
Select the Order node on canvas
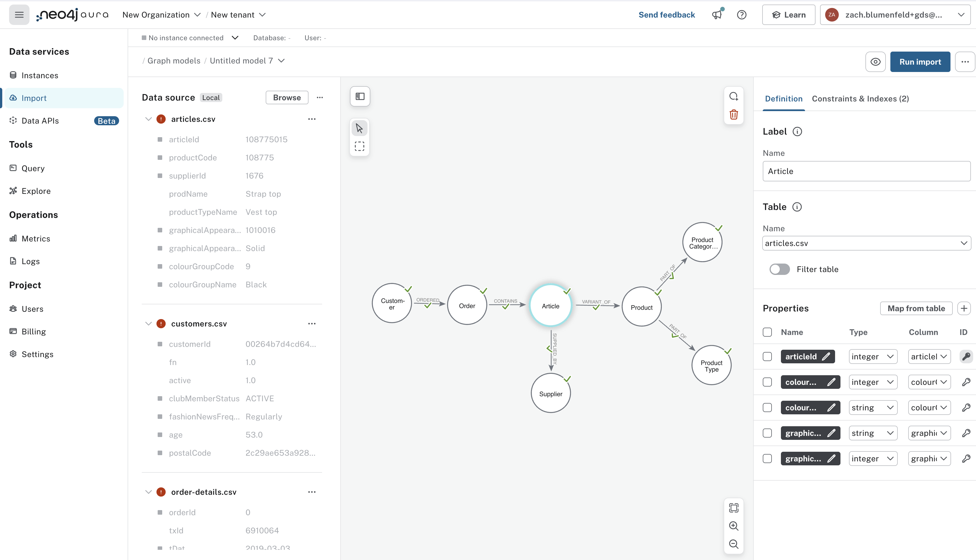pyautogui.click(x=467, y=306)
